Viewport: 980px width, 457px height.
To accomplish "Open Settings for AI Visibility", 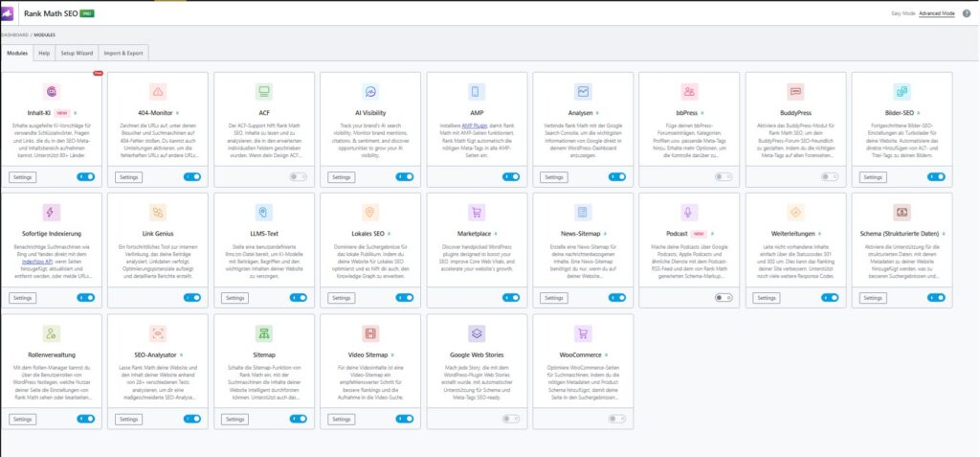I will [342, 177].
